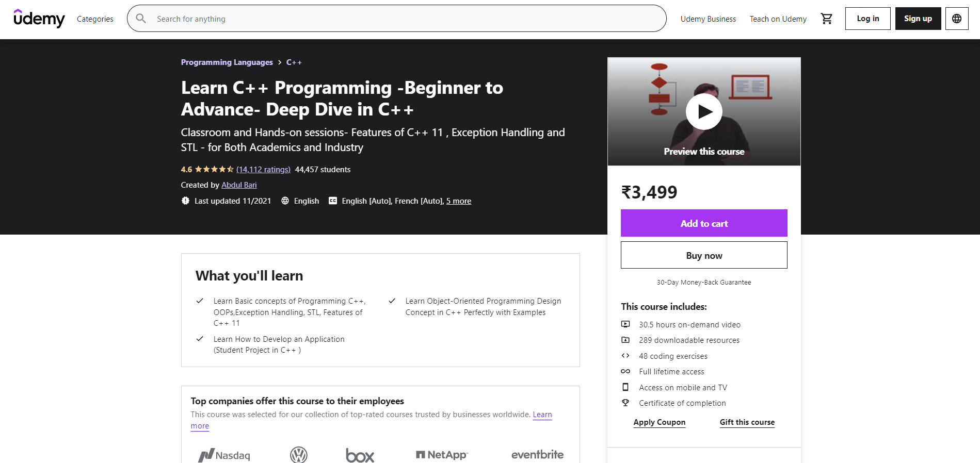This screenshot has width=980, height=463.
Task: Click the 44,457 students text
Action: pos(323,170)
